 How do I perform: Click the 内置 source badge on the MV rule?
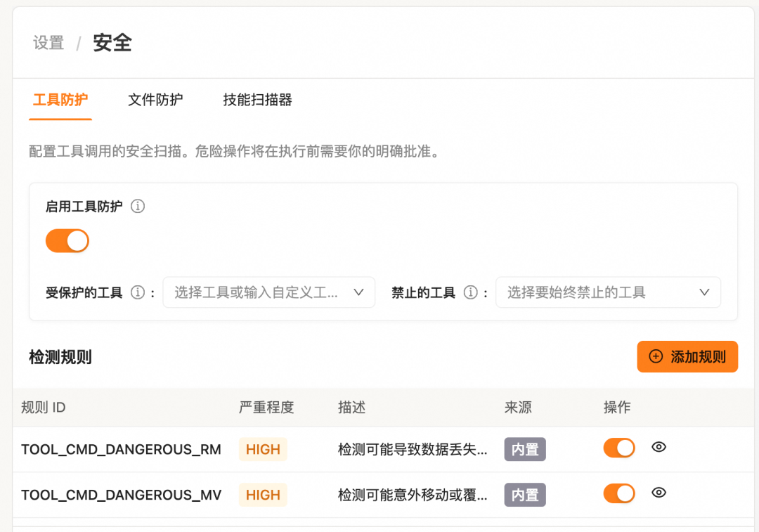[524, 495]
